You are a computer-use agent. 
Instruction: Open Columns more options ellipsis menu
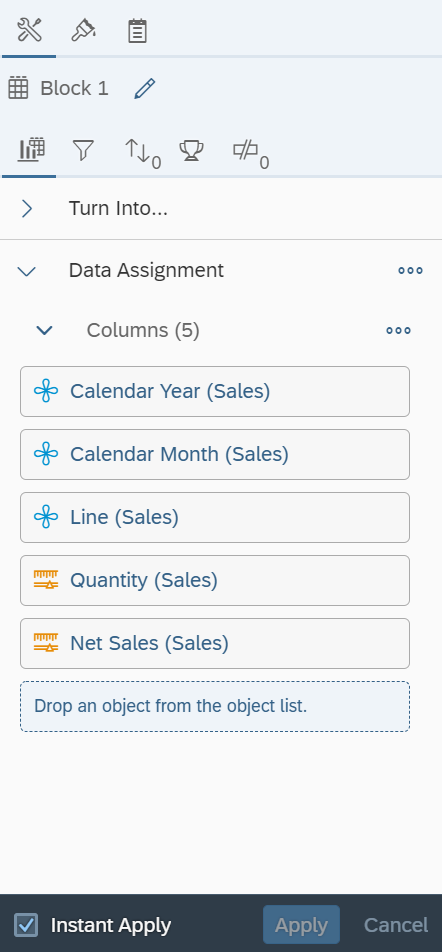click(398, 330)
